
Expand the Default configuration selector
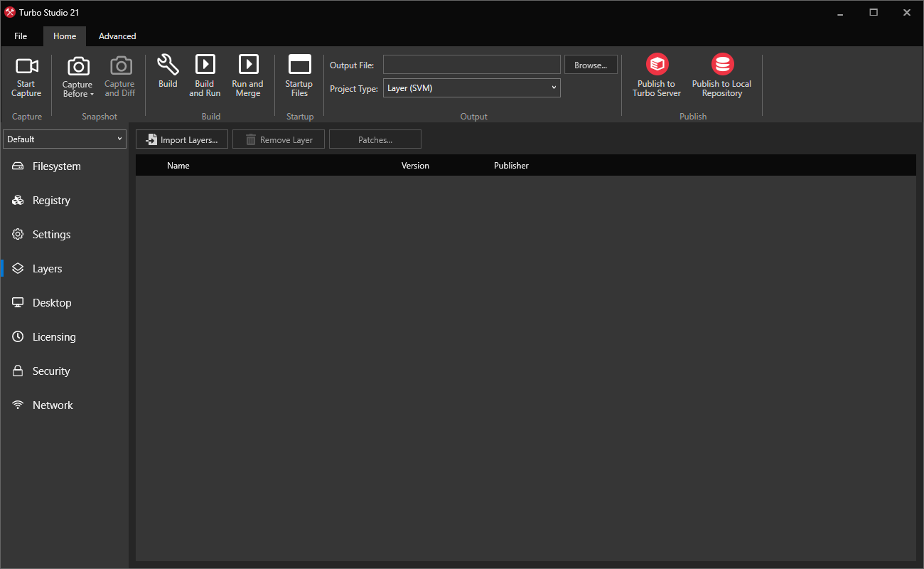(64, 139)
